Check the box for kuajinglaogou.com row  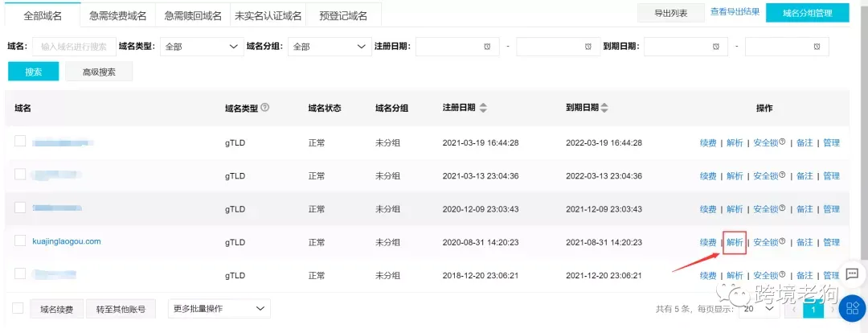20,240
